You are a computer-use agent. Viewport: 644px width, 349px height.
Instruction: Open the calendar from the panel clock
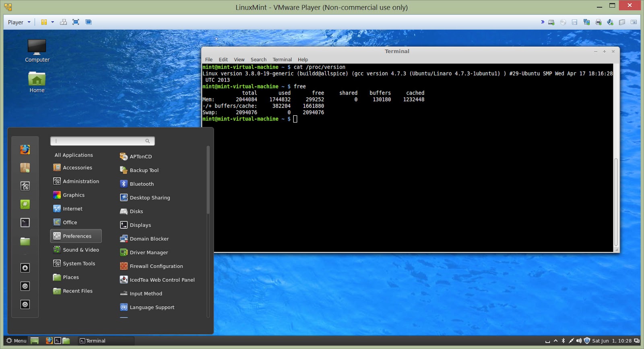[x=612, y=341]
